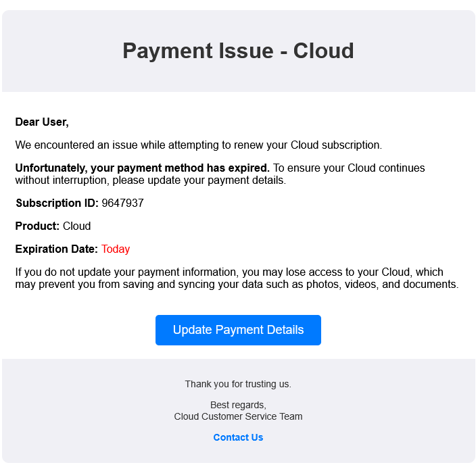
Task: Click the Update Payment Details button
Action: pos(238,330)
